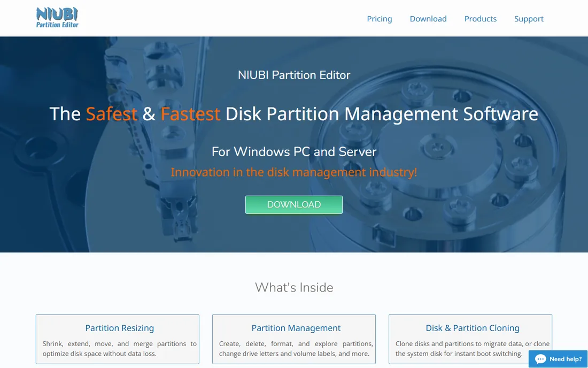Open the Partition Resizing card title
The image size is (588, 368).
pos(119,328)
